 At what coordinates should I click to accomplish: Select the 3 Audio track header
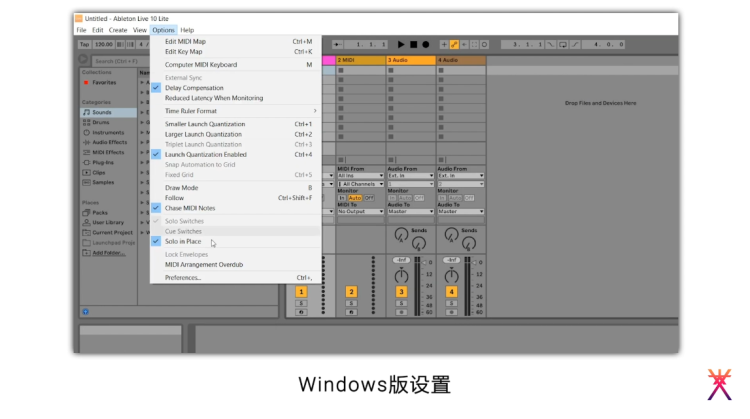411,60
